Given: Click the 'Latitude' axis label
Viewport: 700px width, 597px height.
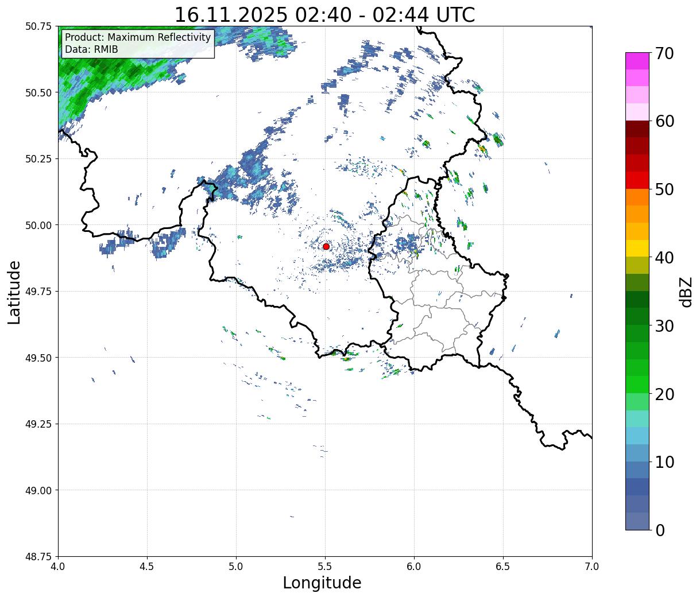Looking at the screenshot, I should (x=14, y=292).
